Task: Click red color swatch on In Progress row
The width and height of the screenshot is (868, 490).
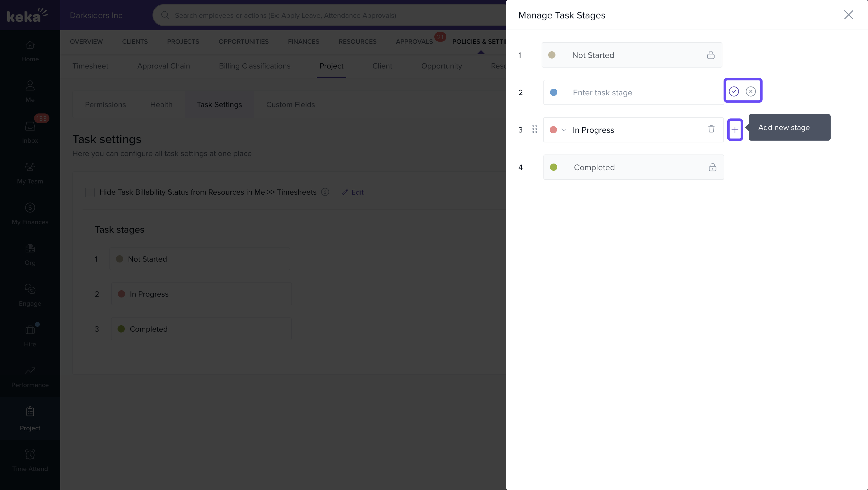Action: [x=553, y=130]
